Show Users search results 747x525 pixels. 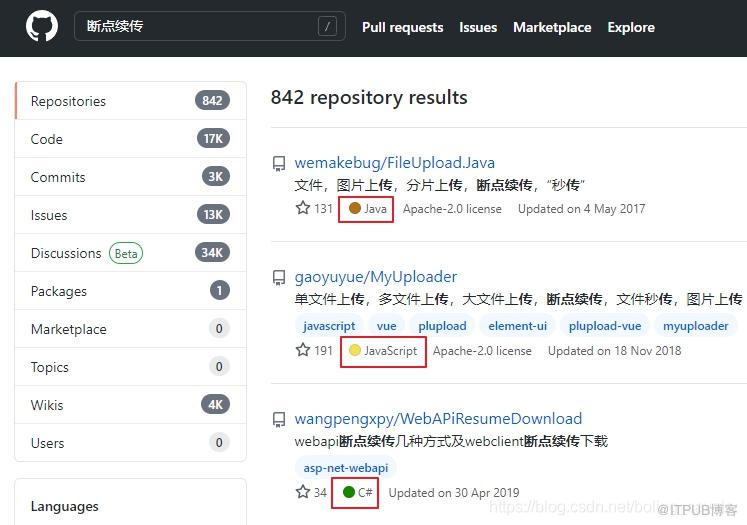pos(131,443)
